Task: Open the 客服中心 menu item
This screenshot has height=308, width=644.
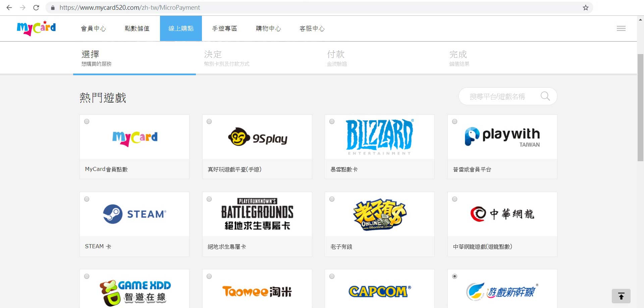Action: pos(312,29)
